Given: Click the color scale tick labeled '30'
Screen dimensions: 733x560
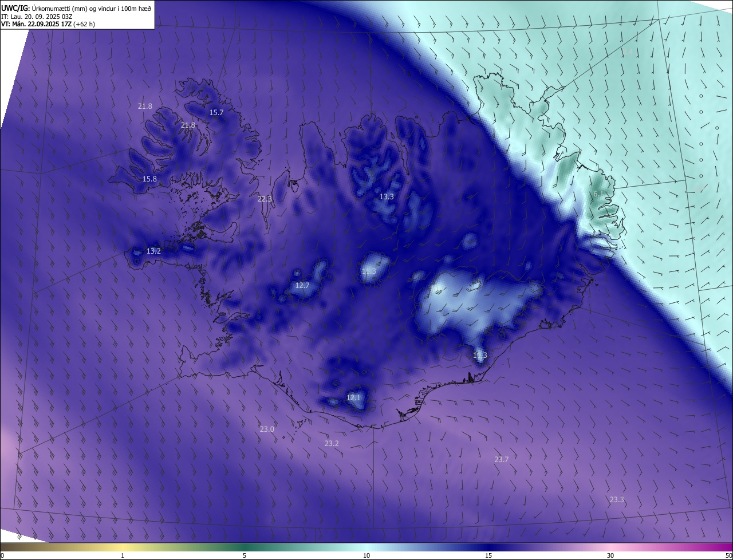Looking at the screenshot, I should click(610, 555).
